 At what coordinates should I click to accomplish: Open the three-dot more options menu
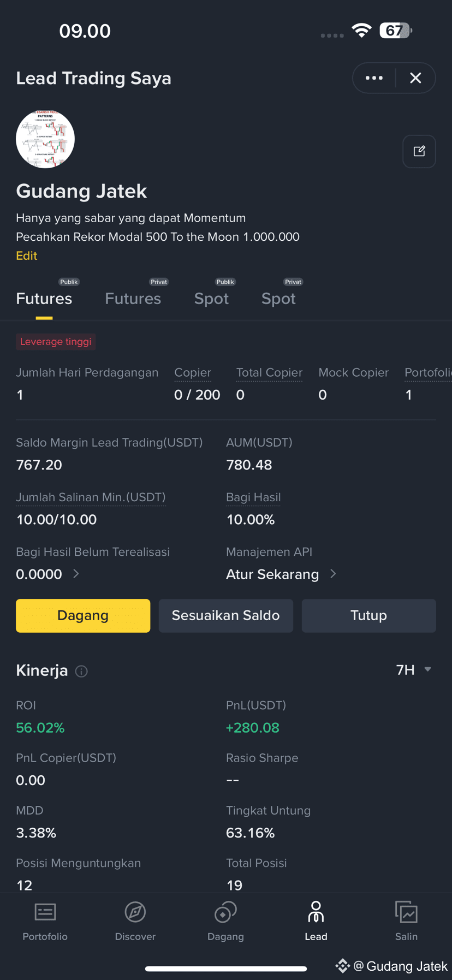click(x=374, y=78)
